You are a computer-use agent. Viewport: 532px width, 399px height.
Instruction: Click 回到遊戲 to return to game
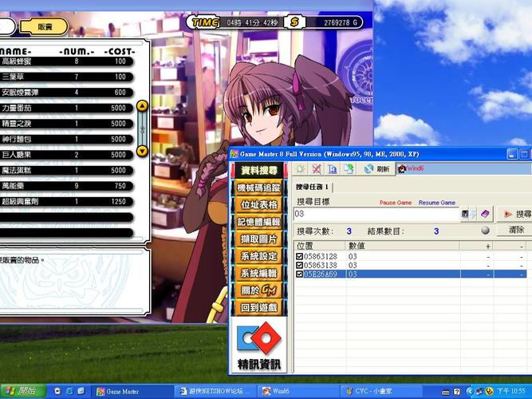(259, 308)
